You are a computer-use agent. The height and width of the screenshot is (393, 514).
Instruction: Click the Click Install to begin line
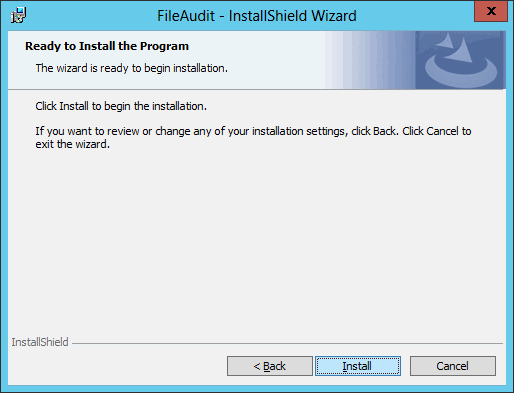point(121,106)
